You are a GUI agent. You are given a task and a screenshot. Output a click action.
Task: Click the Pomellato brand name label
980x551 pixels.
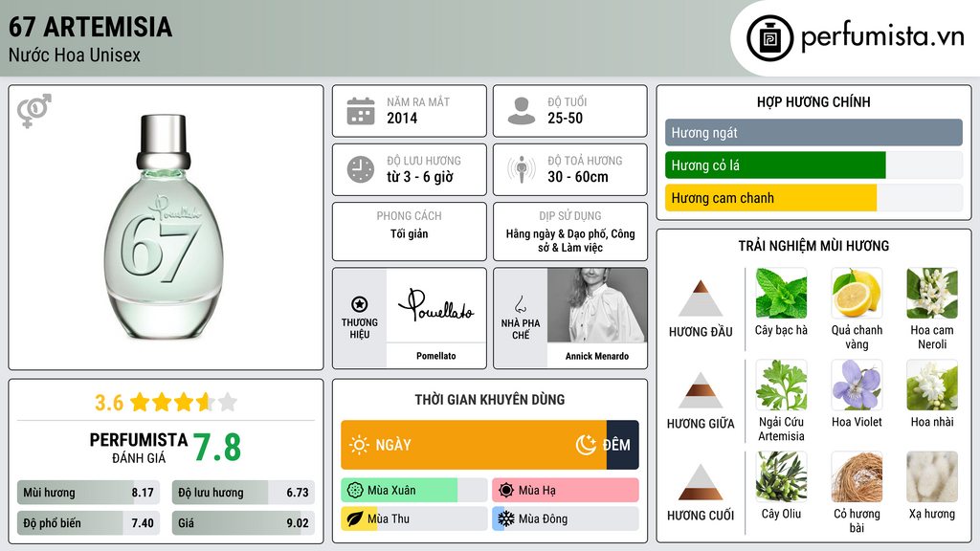pos(436,356)
